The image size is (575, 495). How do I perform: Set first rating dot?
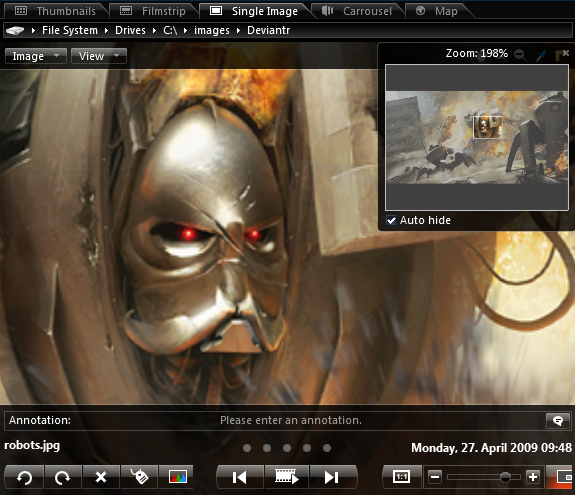[x=247, y=448]
